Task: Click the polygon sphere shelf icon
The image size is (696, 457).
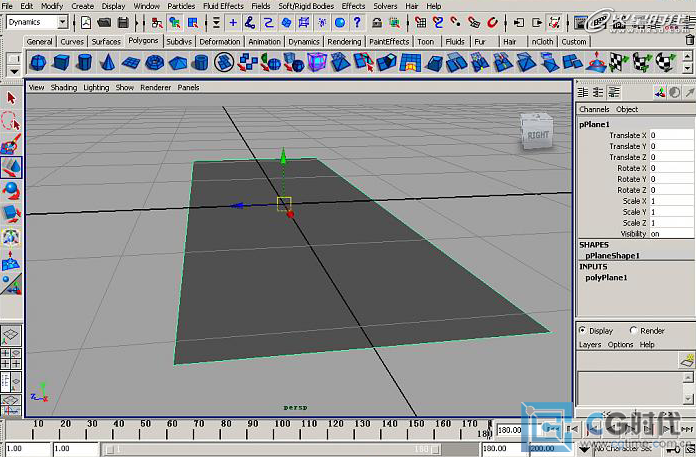Action: tap(37, 63)
